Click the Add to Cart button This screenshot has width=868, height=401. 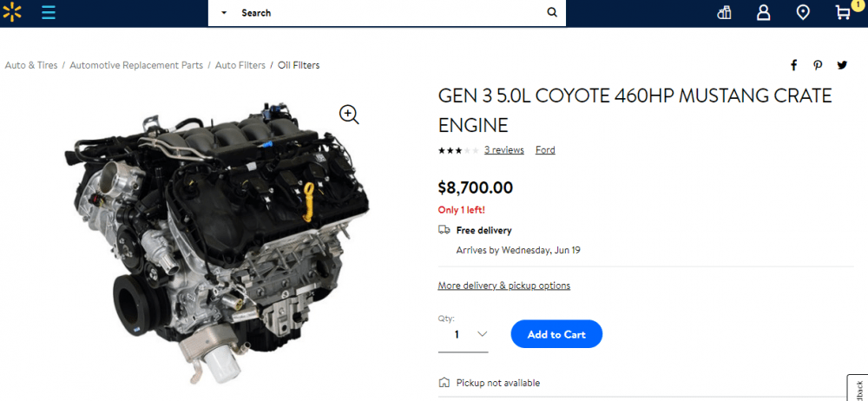coord(556,334)
